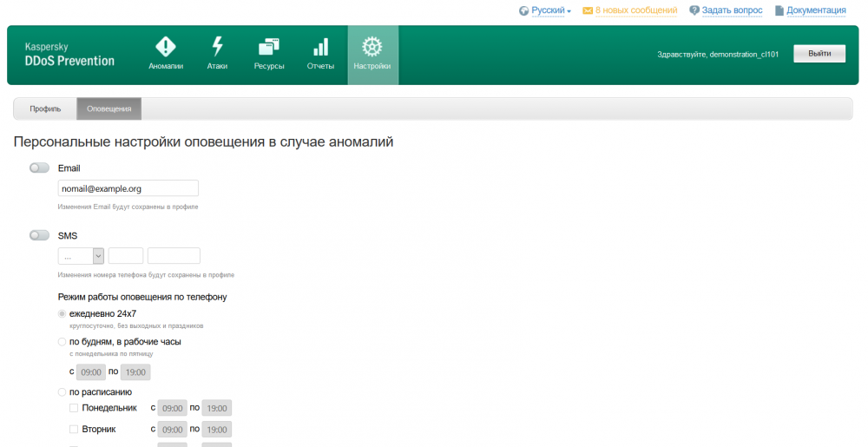Click the 'Изменения номера телефона' note
Screen dimensions: 868x447
click(x=146, y=275)
